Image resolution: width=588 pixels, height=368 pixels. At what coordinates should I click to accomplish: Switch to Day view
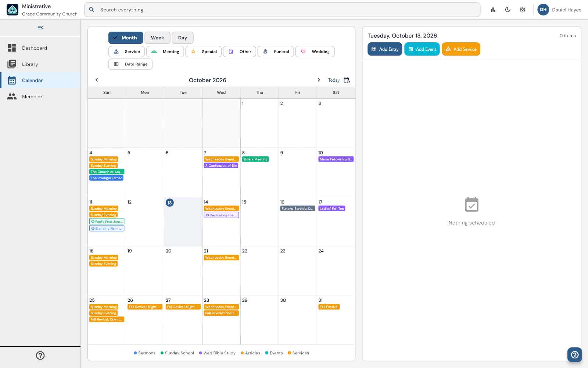tap(183, 38)
